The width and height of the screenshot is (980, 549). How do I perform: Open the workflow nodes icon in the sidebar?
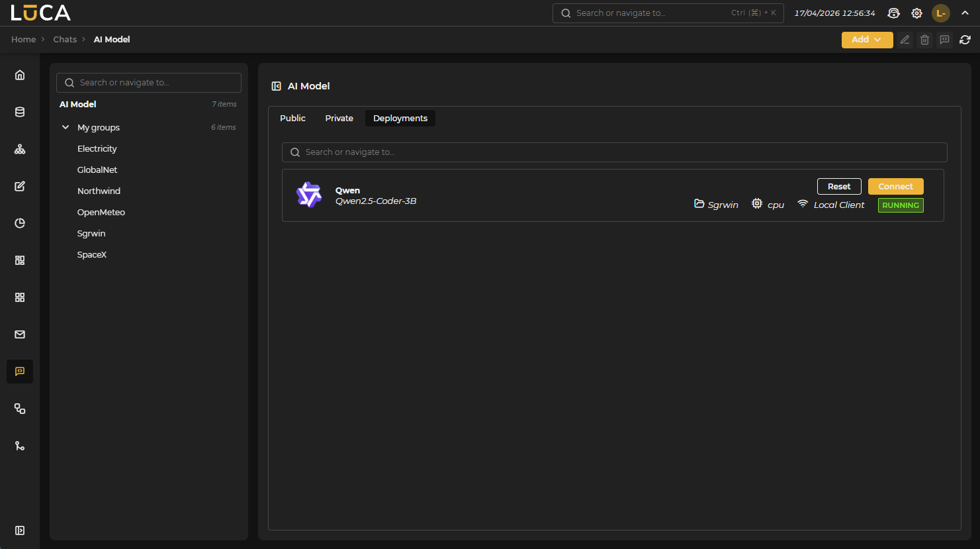(x=20, y=409)
